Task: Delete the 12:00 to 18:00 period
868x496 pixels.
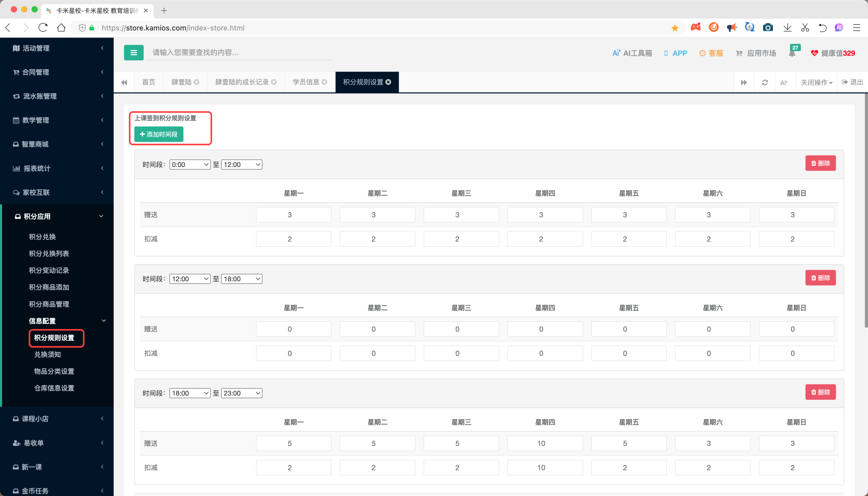Action: click(x=820, y=277)
